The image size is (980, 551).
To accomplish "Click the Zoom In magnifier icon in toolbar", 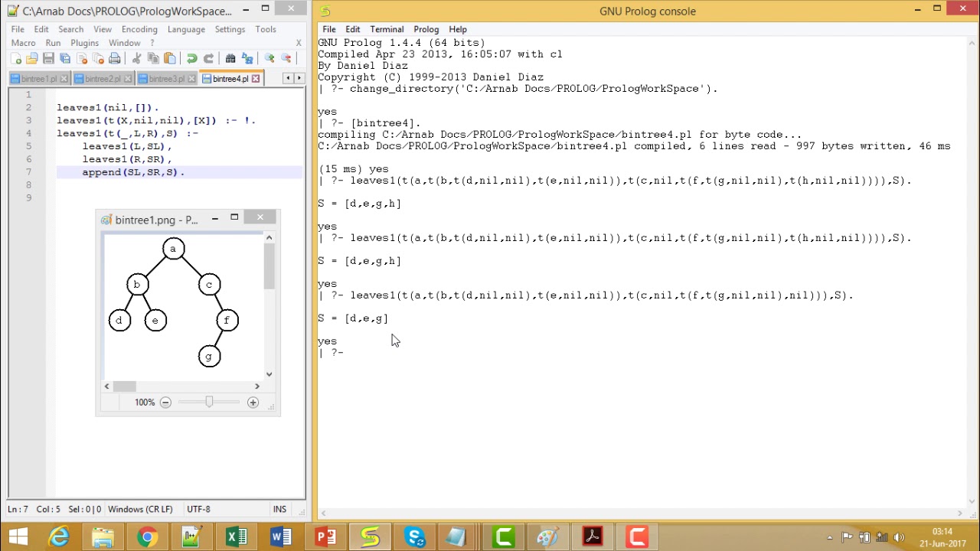I will 269,58.
